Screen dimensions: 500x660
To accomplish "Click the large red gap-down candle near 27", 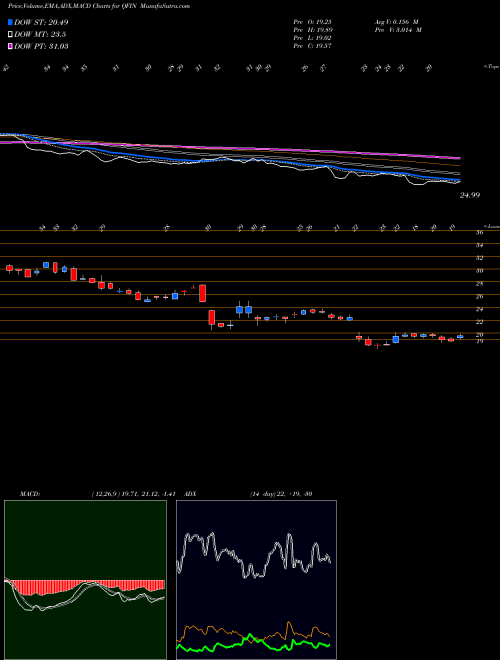I will tap(202, 293).
